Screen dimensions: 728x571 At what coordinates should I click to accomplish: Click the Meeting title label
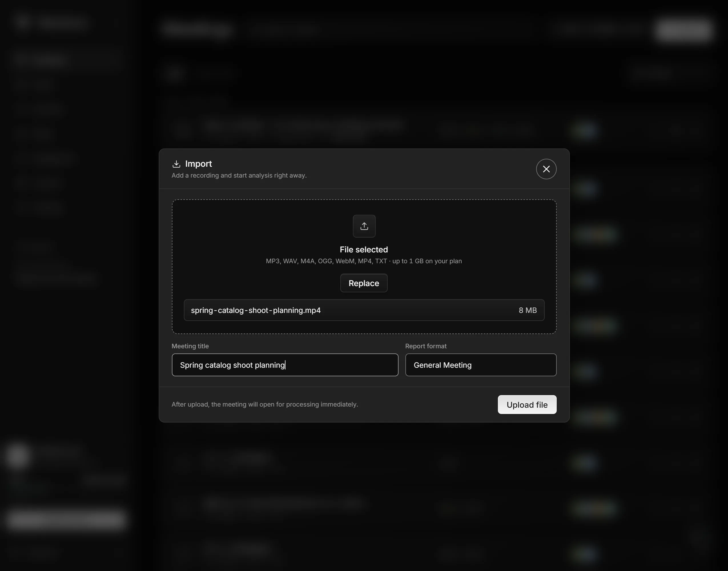pos(190,346)
